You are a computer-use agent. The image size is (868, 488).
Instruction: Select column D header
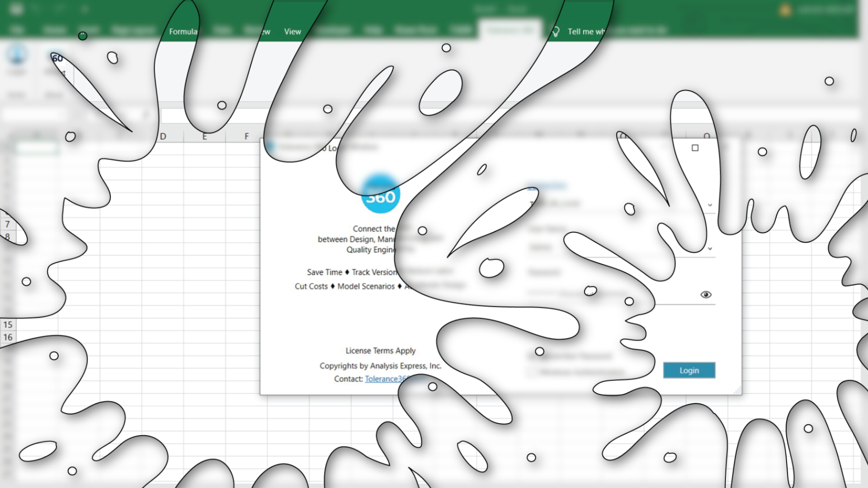point(163,136)
